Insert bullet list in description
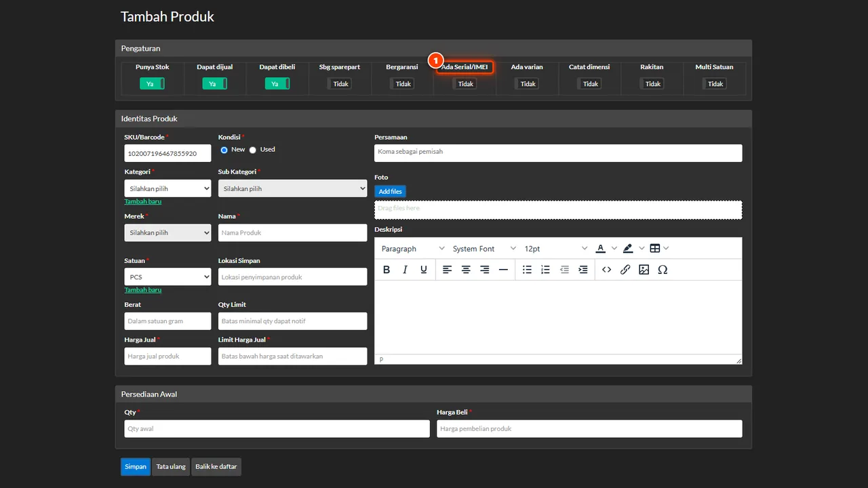Screen dimensions: 868x488 click(x=527, y=270)
